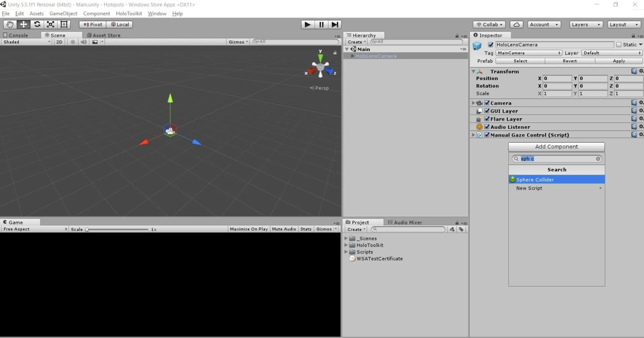Toggle scene audio speaker icon
Image resolution: width=644 pixels, height=338 pixels.
(x=83, y=42)
